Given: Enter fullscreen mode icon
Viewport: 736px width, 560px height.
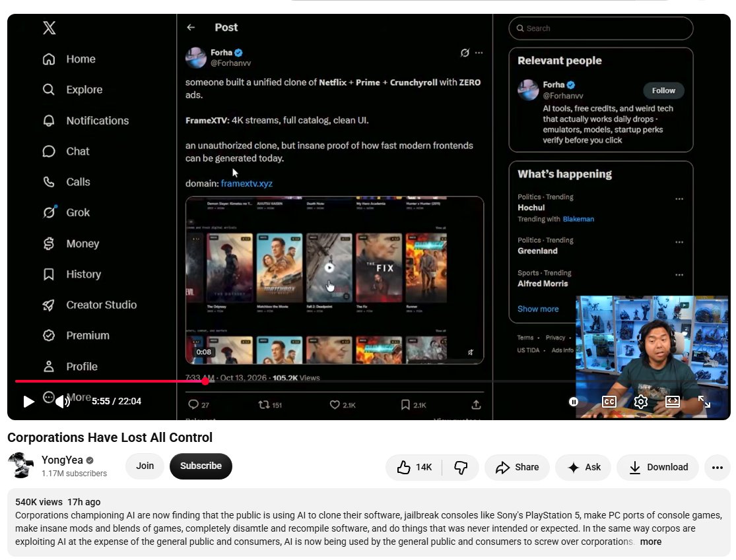Looking at the screenshot, I should [704, 402].
